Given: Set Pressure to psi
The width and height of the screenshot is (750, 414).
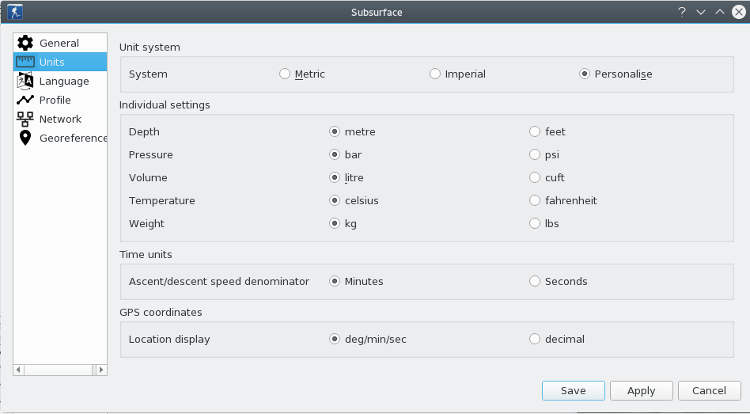Looking at the screenshot, I should [x=535, y=155].
